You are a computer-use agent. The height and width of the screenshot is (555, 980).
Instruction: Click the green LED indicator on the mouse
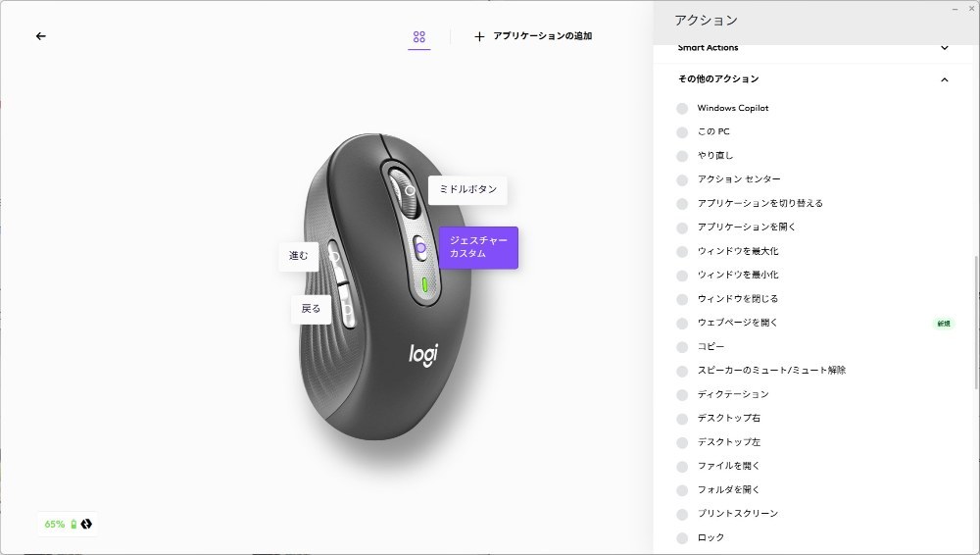[x=425, y=284]
